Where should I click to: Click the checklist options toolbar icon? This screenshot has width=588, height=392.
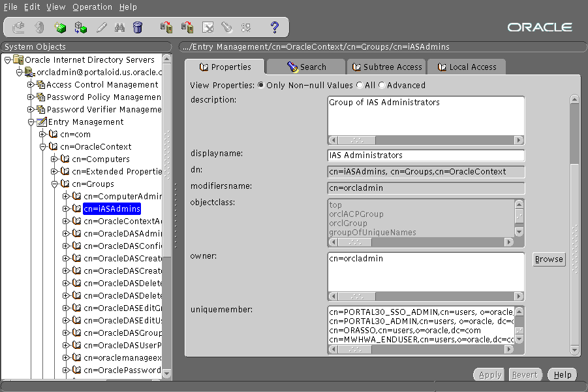[x=246, y=27]
